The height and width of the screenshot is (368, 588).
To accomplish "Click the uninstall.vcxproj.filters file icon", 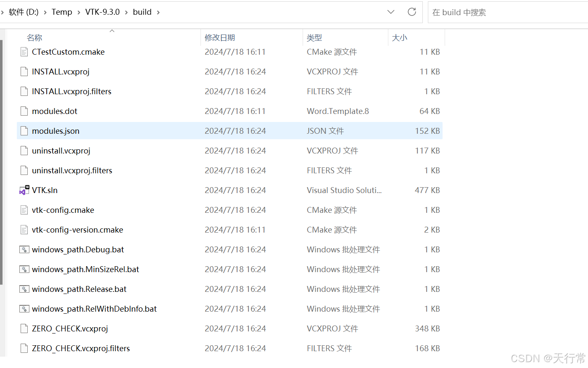I will [24, 170].
